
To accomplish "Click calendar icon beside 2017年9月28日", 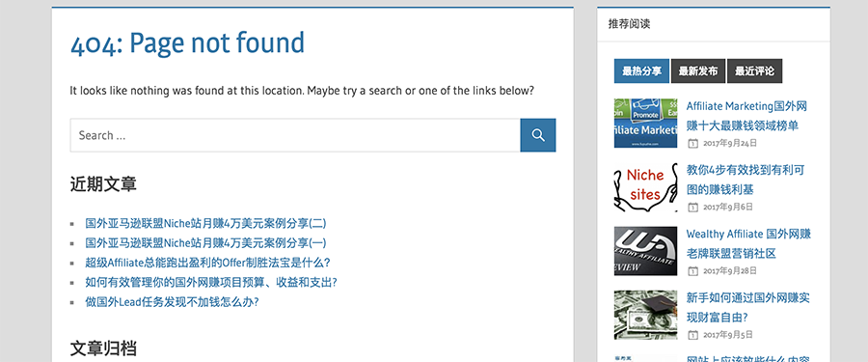I will coord(692,271).
